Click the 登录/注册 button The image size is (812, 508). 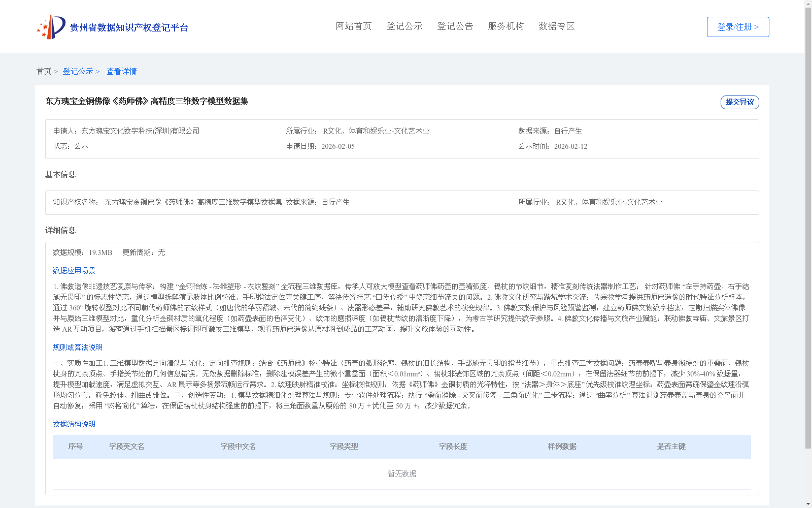click(x=738, y=27)
